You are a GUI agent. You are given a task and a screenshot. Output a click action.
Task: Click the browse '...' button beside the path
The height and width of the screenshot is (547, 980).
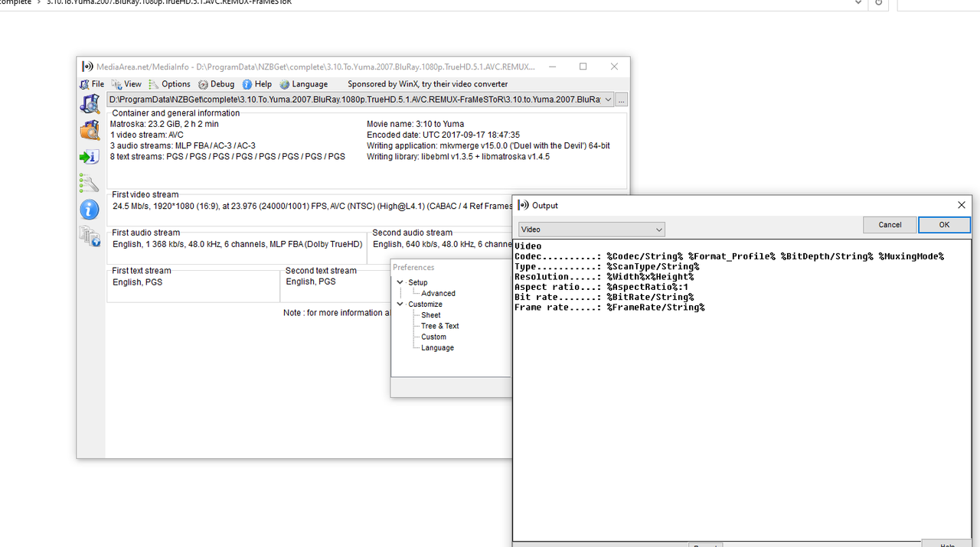(x=622, y=99)
